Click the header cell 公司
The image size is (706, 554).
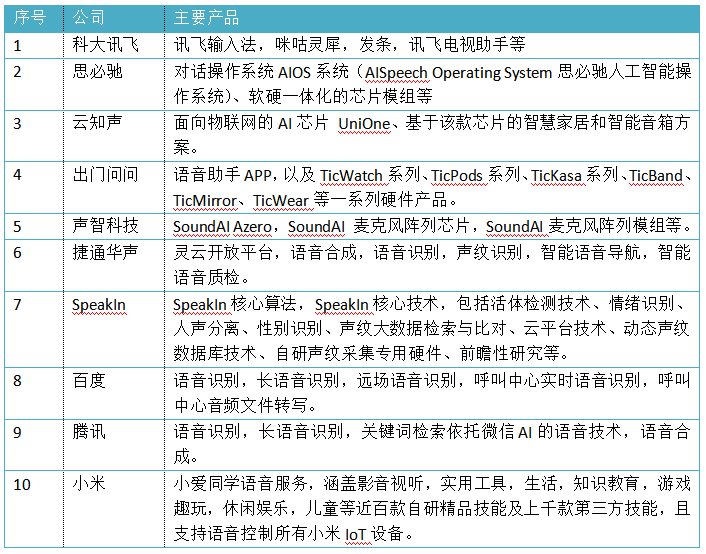pos(114,18)
